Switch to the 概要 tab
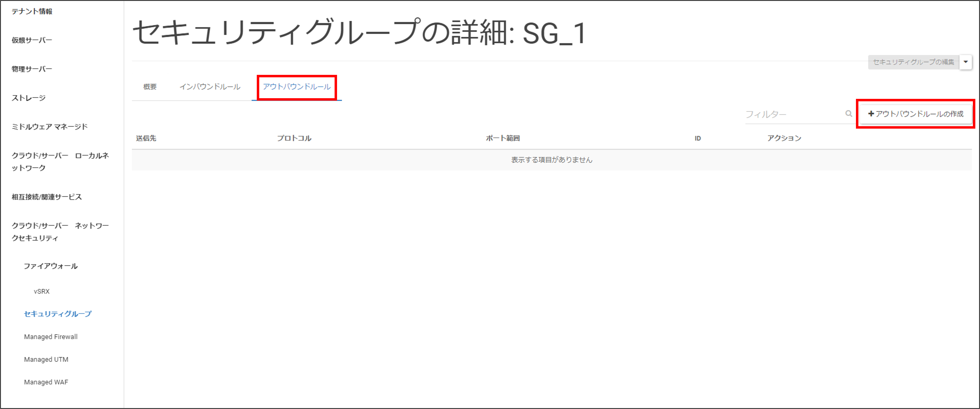 [x=150, y=87]
